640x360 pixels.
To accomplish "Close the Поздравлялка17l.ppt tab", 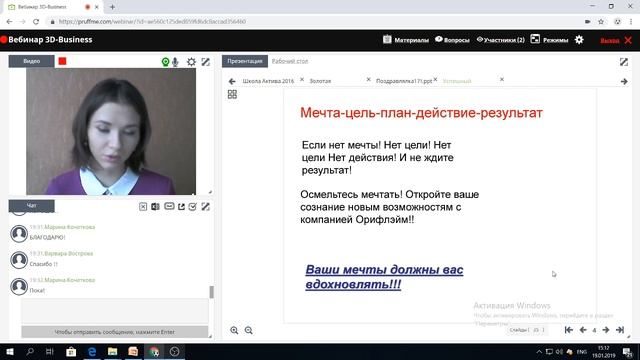I will tap(436, 80).
